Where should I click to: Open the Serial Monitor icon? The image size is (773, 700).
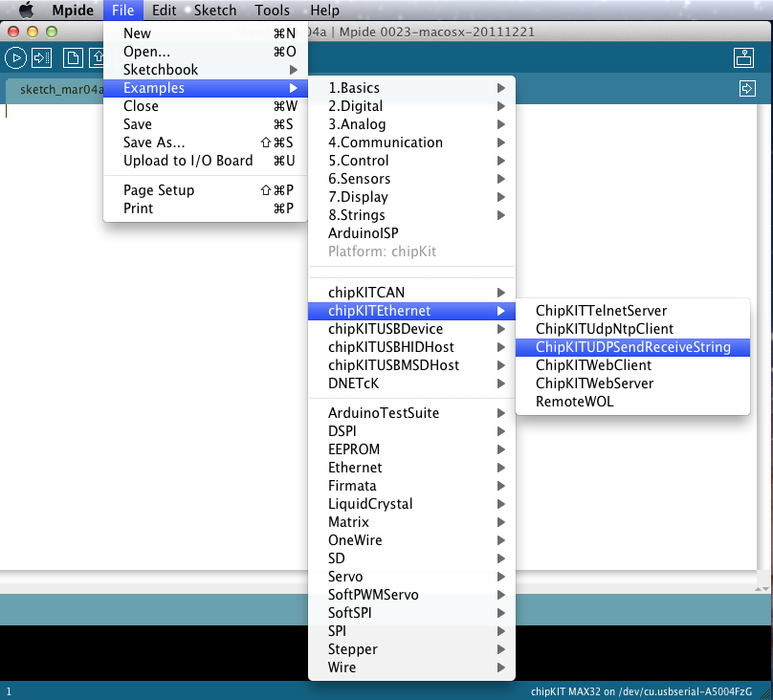click(743, 57)
